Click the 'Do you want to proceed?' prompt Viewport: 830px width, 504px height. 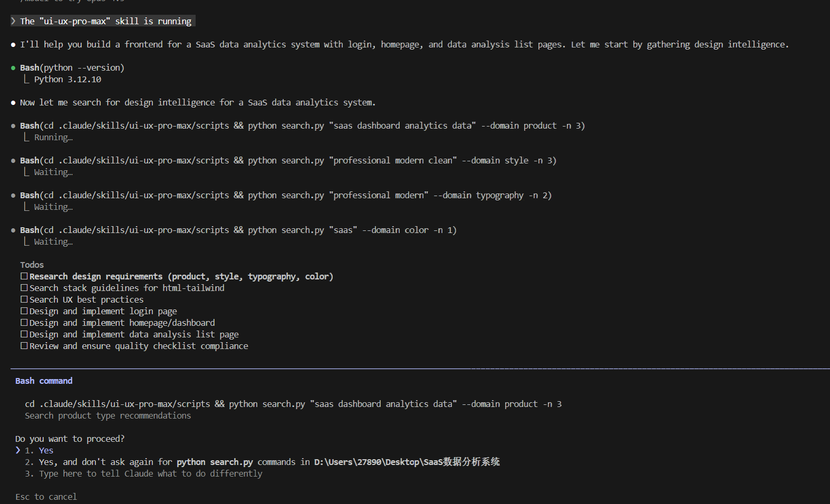70,439
